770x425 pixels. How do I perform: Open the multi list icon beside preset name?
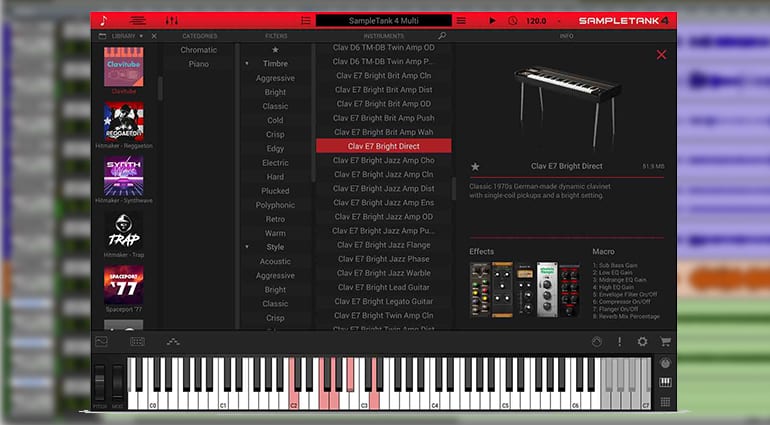tap(306, 21)
